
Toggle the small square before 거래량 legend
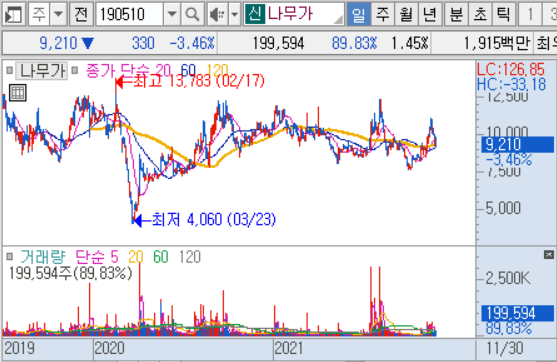point(10,256)
